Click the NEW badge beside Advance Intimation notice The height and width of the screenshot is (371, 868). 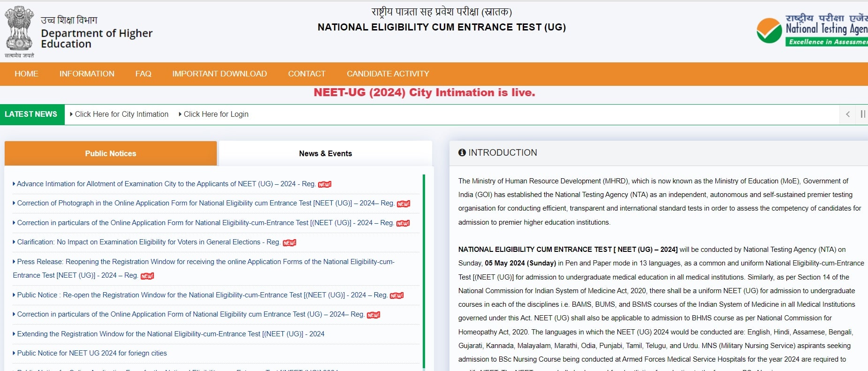325,184
